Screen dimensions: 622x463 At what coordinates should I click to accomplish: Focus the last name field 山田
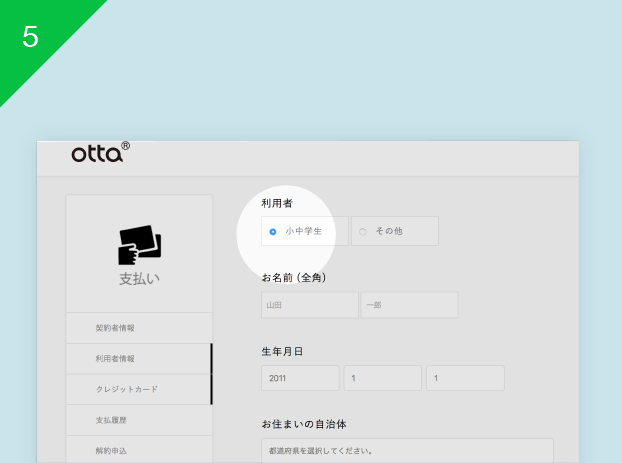[310, 305]
